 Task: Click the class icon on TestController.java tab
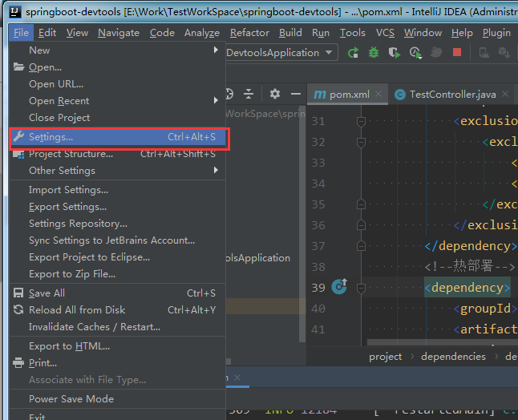coord(400,95)
